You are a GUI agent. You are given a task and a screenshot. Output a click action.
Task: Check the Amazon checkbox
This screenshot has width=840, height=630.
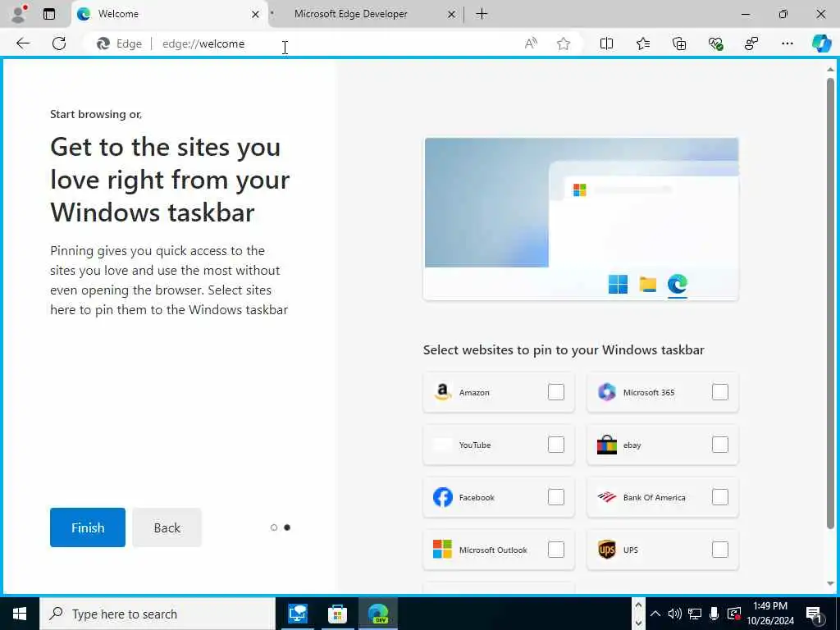point(556,392)
